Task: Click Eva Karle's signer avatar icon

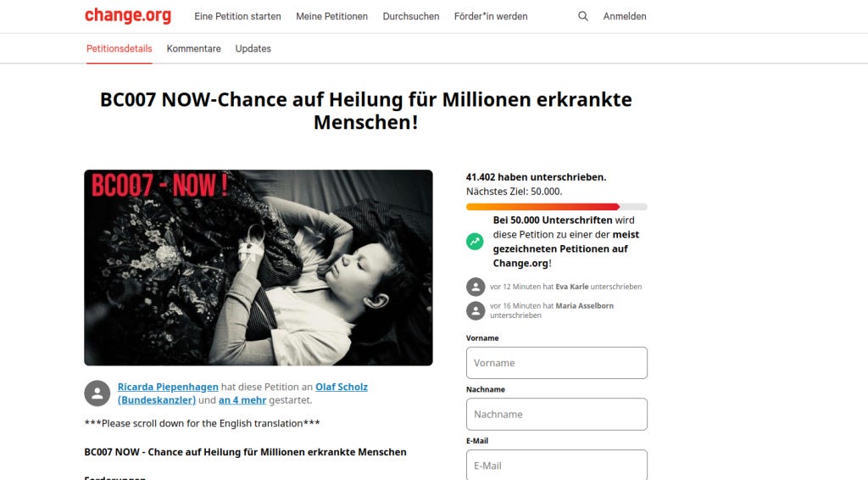Action: (x=476, y=287)
